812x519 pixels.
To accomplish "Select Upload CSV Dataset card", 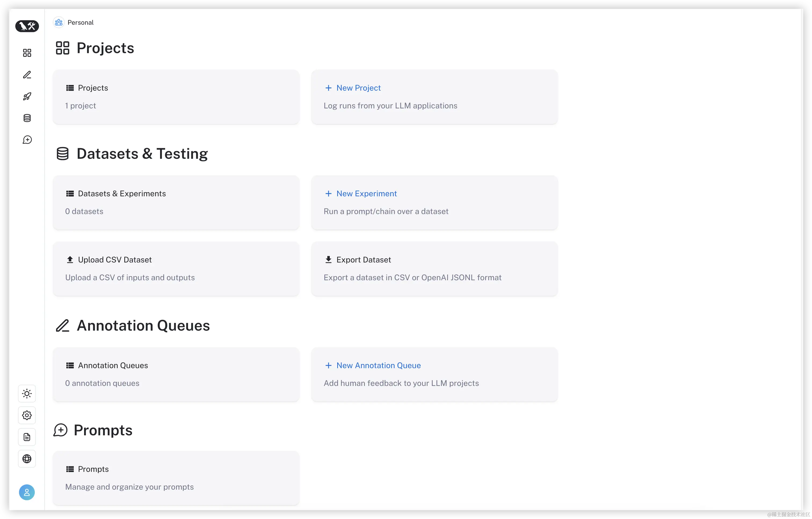I will [x=176, y=269].
